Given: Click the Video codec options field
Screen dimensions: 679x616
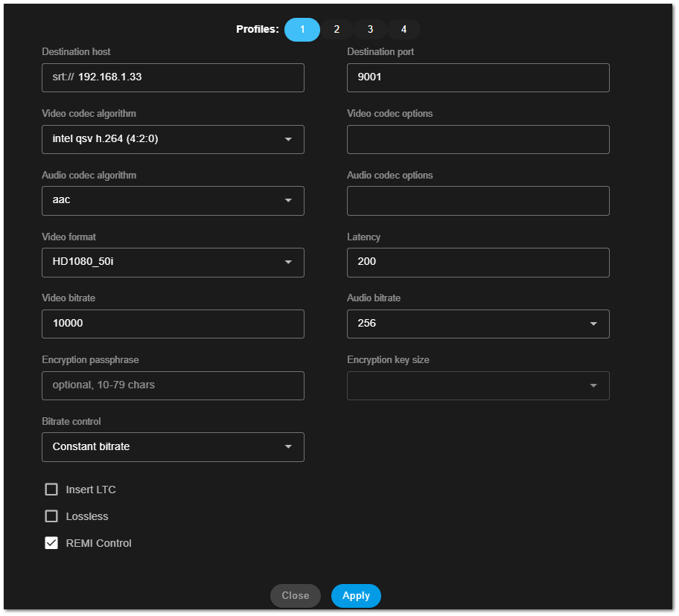Looking at the screenshot, I should point(478,139).
